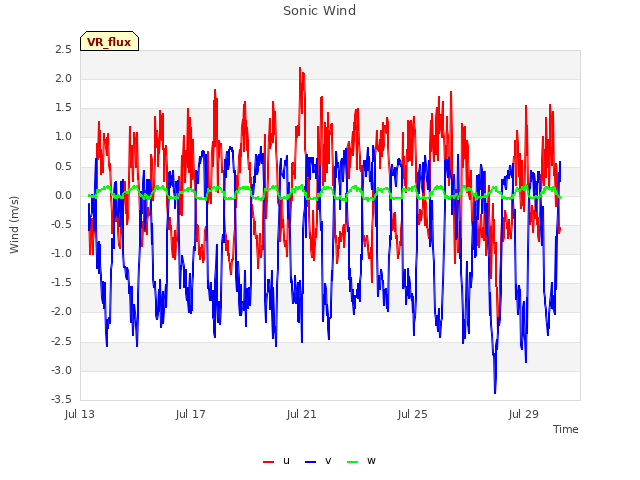Click the red u legend line swatch
This screenshot has height=480, width=640.
[x=268, y=462]
